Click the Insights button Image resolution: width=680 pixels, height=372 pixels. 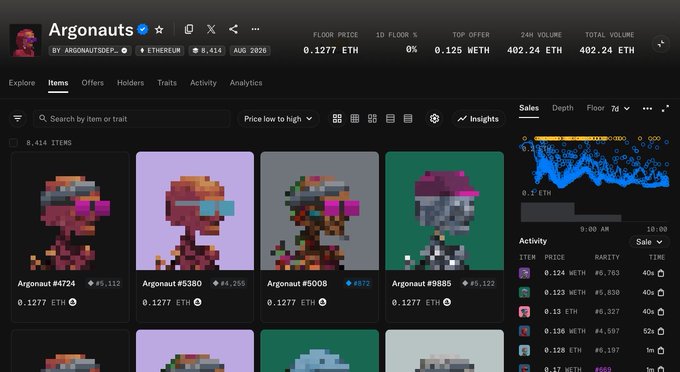coord(479,119)
